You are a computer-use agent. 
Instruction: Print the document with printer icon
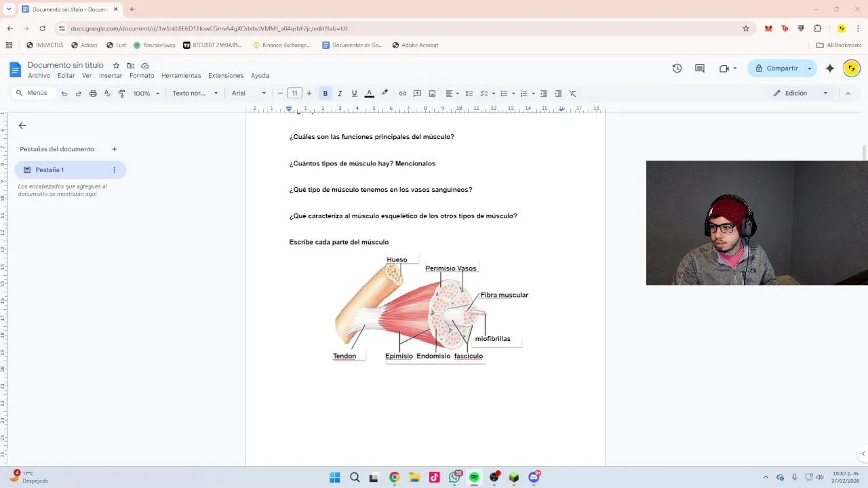coord(93,94)
